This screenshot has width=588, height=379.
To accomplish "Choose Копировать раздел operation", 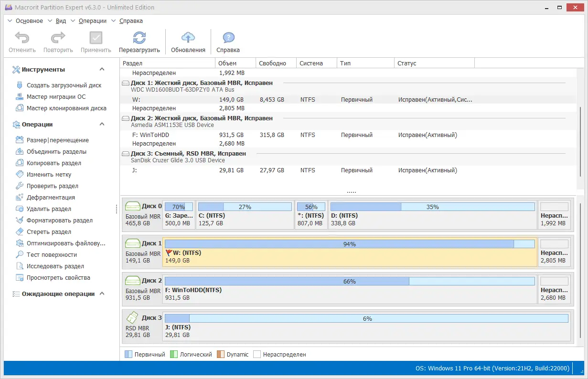I will click(x=54, y=163).
